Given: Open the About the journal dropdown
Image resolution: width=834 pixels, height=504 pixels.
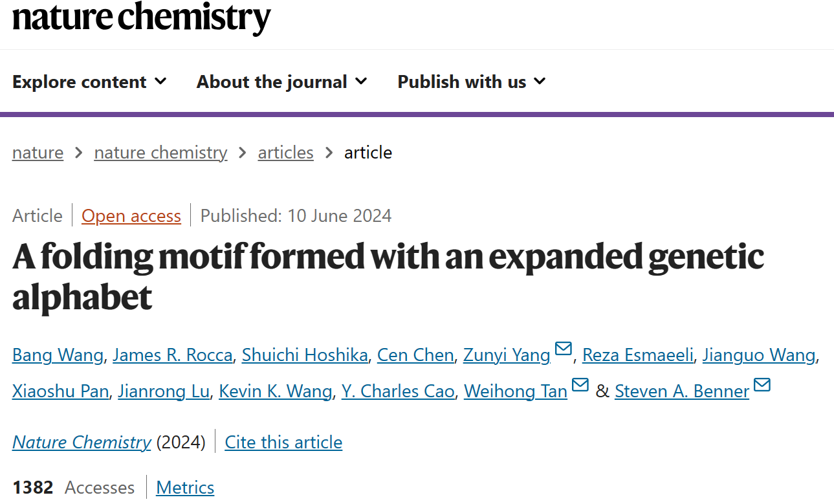Looking at the screenshot, I should tap(281, 82).
